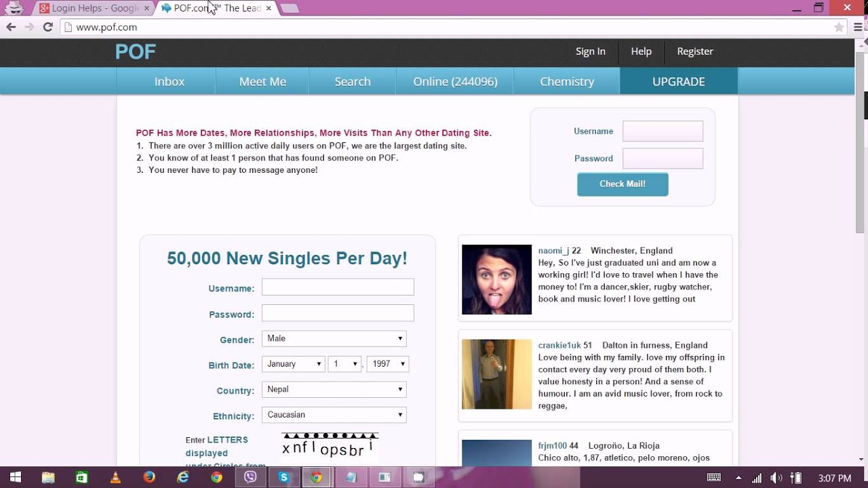
Task: Open network signal tray icon
Action: point(757,477)
